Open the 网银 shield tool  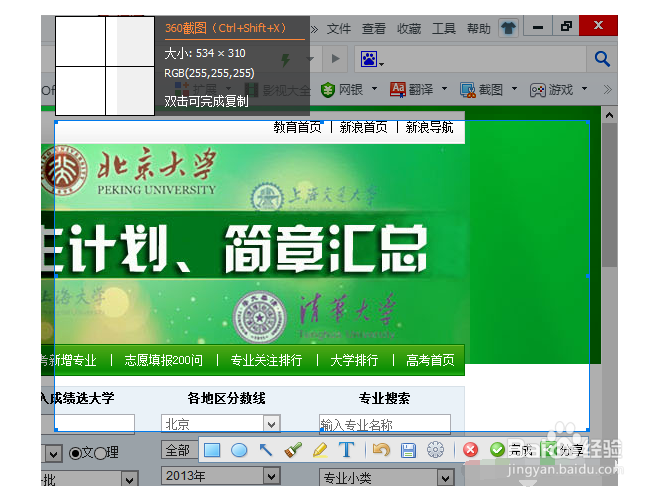pyautogui.click(x=342, y=90)
